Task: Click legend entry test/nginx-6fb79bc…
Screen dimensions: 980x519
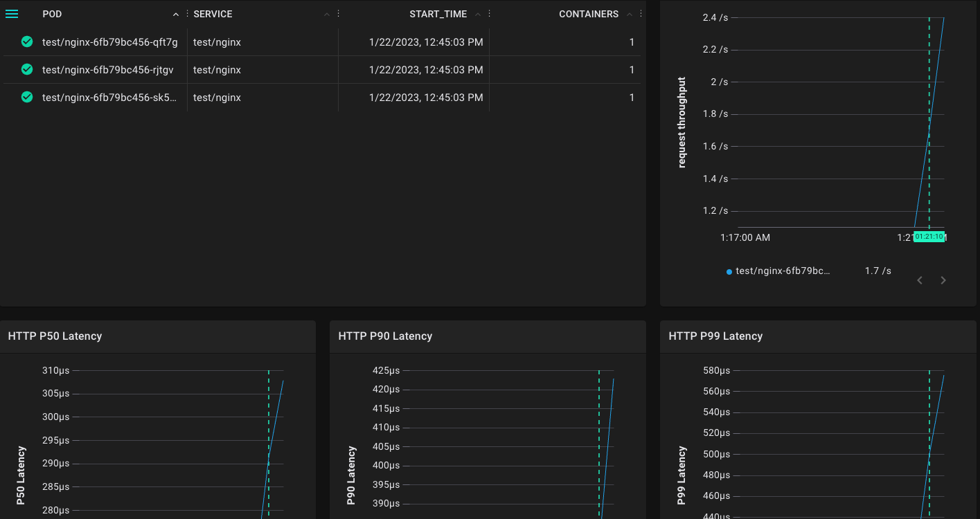Action: point(783,271)
